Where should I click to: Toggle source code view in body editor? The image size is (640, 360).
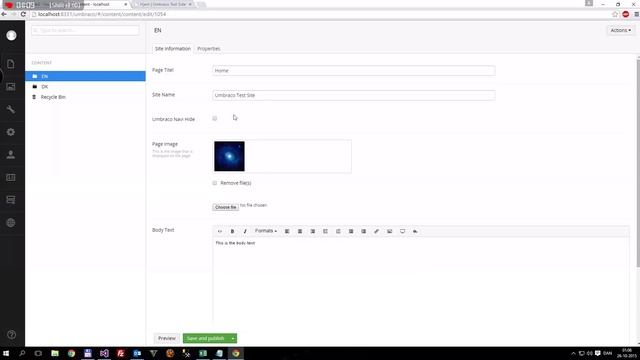(220, 231)
